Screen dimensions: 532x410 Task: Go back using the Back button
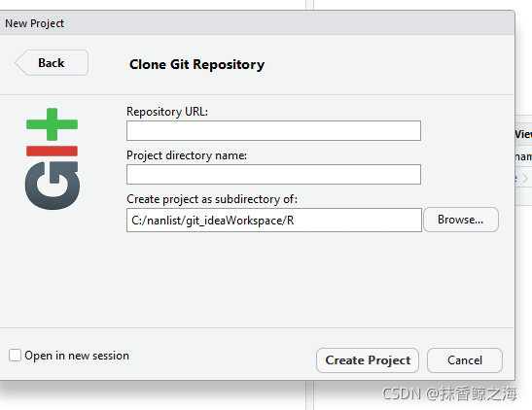click(52, 63)
